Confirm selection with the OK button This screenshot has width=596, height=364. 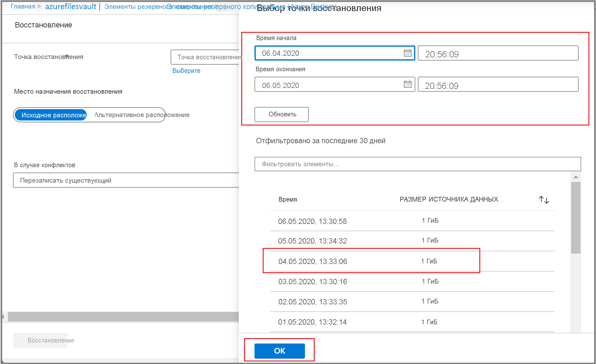(x=279, y=351)
